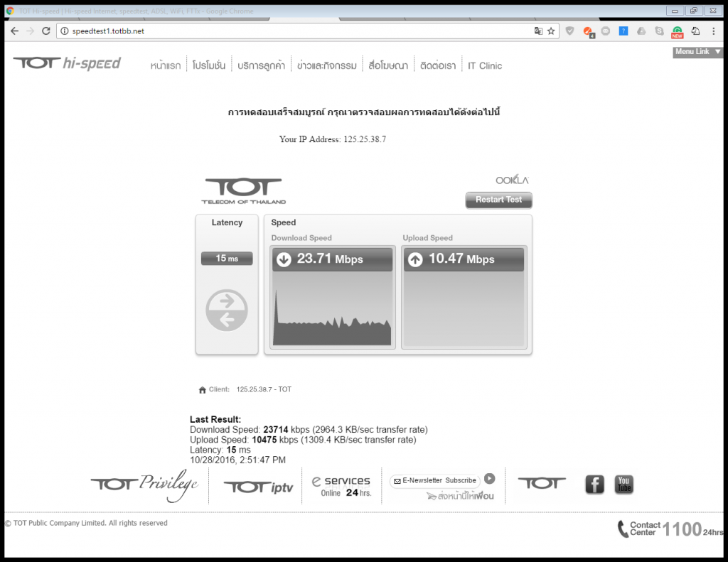Click the Your IP Address text
Screen dimensions: 728x562
(x=333, y=139)
